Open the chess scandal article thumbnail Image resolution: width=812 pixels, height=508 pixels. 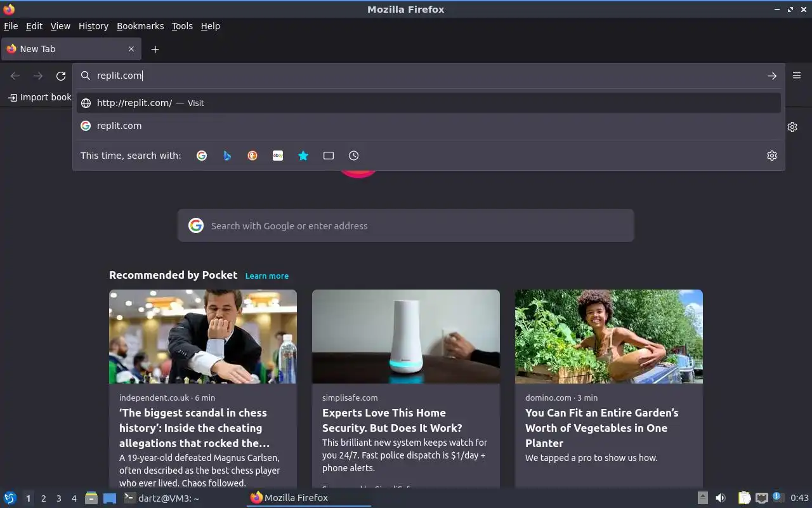coord(203,337)
